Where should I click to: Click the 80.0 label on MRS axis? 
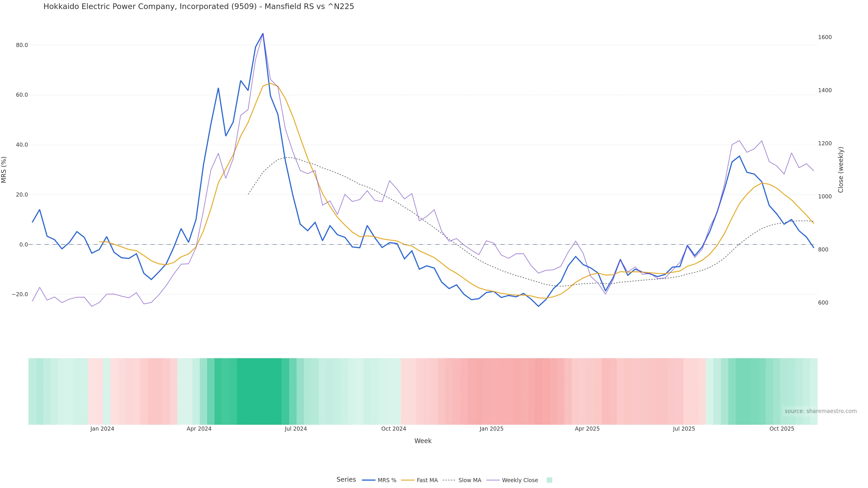[22, 45]
